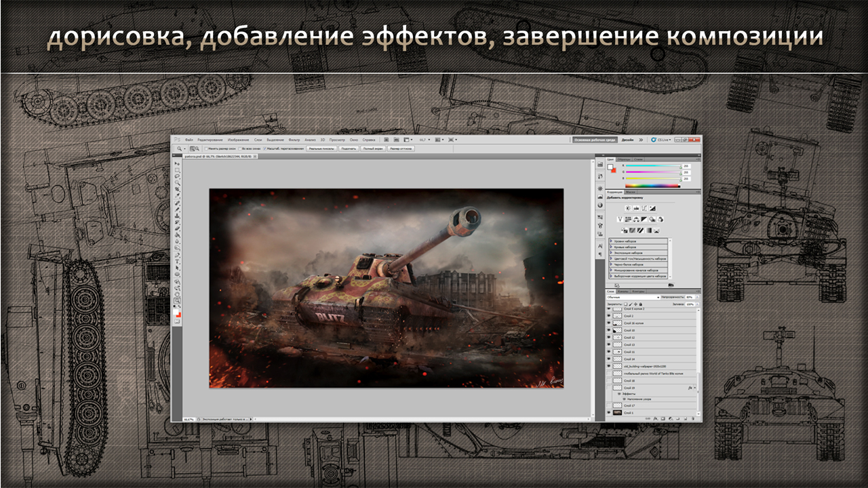Open the layer fill dropdown arrow
Image resolution: width=868 pixels, height=488 pixels.
point(697,304)
